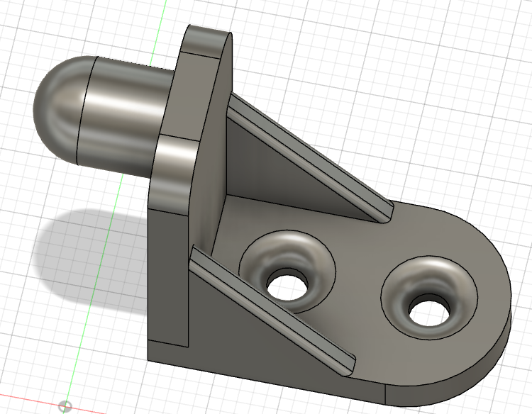This screenshot has height=414, width=532.
Task: Select the countersunk hole nearest the vertical plate
Action: pyautogui.click(x=288, y=272)
